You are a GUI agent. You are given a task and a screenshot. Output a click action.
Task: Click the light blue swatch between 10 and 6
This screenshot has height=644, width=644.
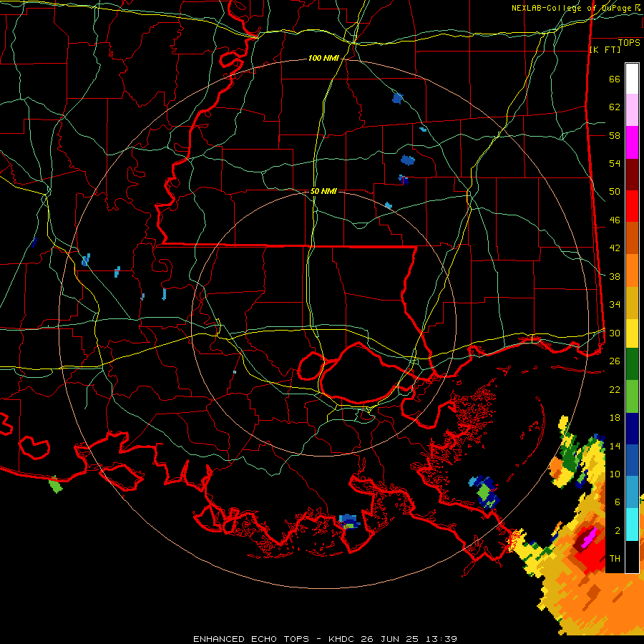coord(632,492)
